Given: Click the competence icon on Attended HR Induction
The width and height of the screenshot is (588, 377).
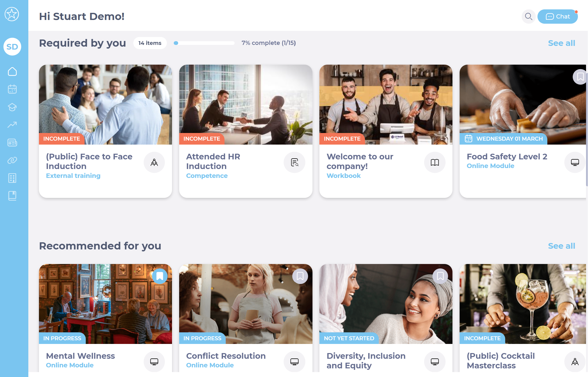Looking at the screenshot, I should [x=294, y=162].
